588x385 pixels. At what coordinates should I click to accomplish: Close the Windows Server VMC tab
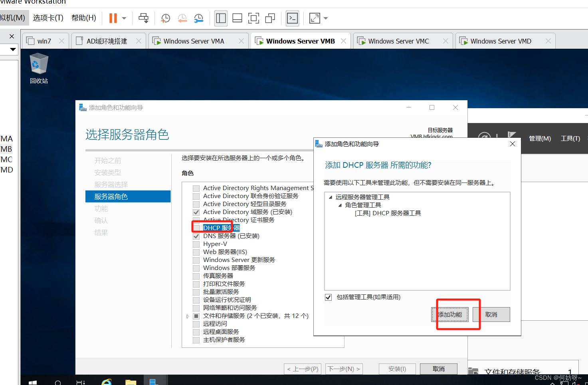(x=445, y=41)
